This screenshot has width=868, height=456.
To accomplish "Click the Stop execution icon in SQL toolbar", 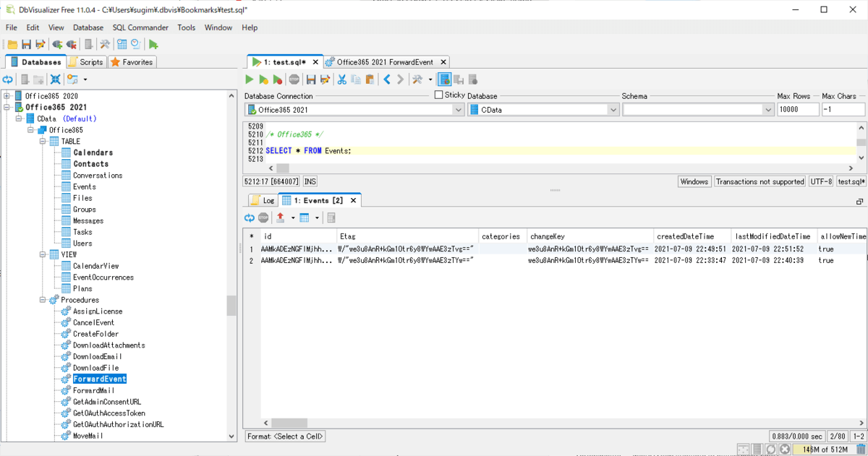I will (294, 79).
